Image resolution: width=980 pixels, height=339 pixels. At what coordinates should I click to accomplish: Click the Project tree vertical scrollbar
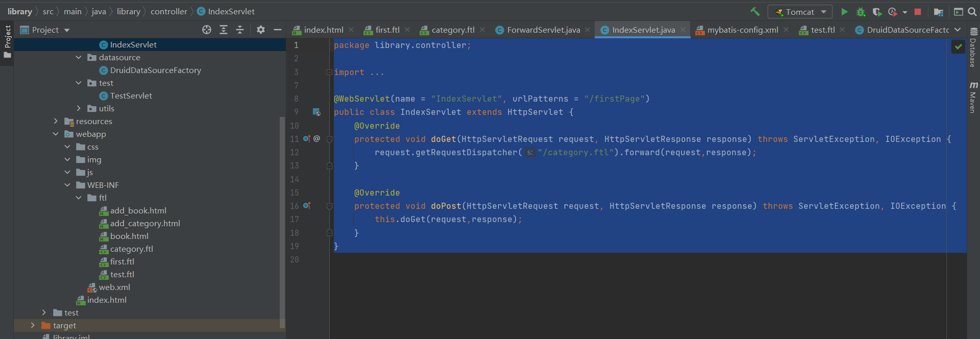[282, 222]
